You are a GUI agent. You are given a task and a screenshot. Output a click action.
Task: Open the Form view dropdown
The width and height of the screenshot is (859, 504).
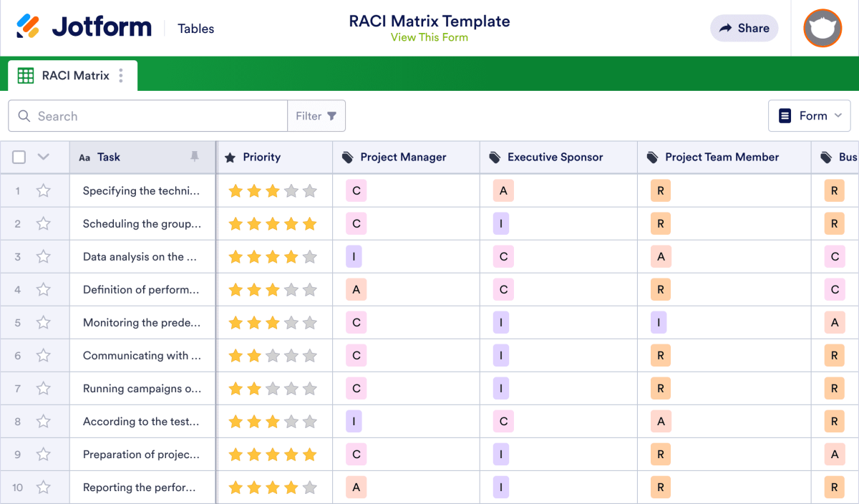810,115
